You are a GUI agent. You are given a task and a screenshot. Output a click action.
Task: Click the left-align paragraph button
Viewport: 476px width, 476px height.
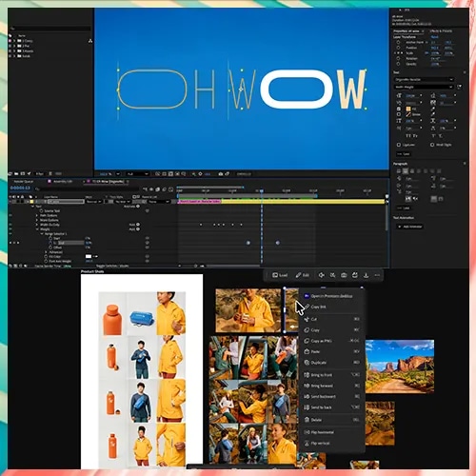399,171
